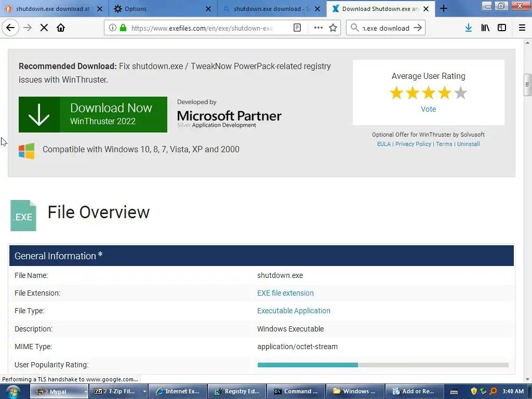Click the scrollbar down arrow
The image size is (532, 399).
click(x=527, y=379)
